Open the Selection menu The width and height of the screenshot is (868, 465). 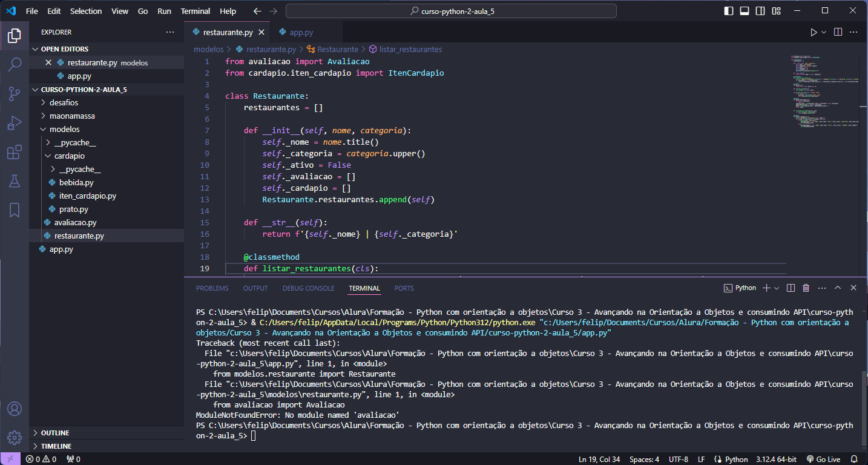86,11
